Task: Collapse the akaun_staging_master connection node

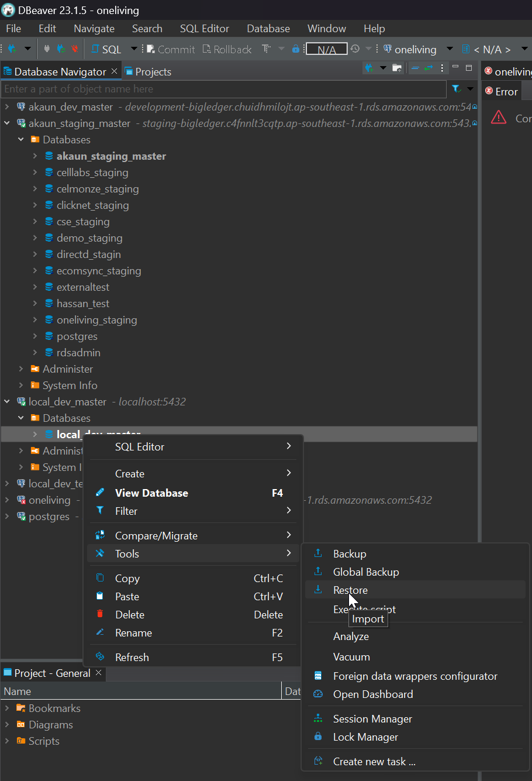Action: [7, 123]
